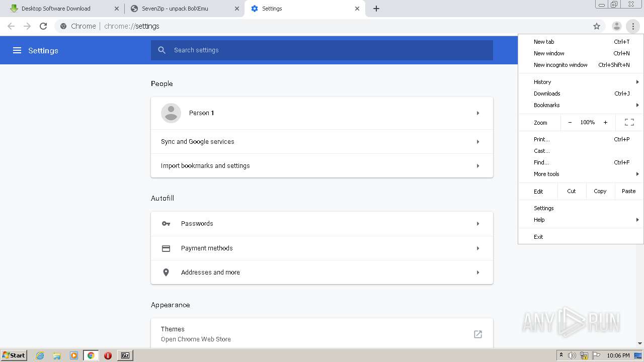644x362 pixels.
Task: Click the Addresses location pin icon
Action: pos(166,273)
